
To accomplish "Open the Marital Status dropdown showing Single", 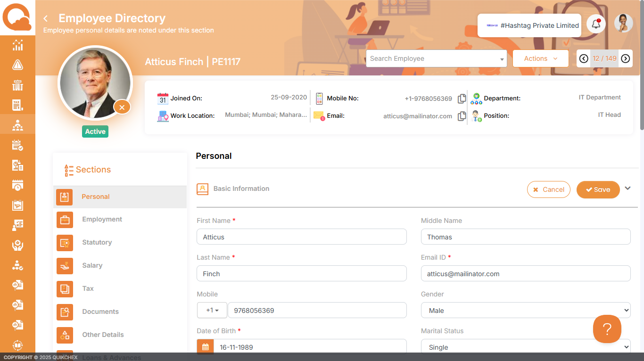I will [526, 346].
